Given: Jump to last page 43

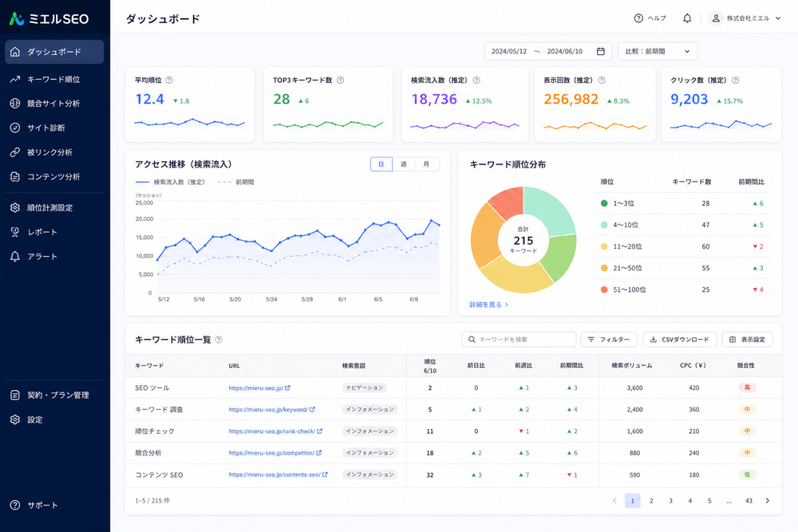Looking at the screenshot, I should [749, 501].
